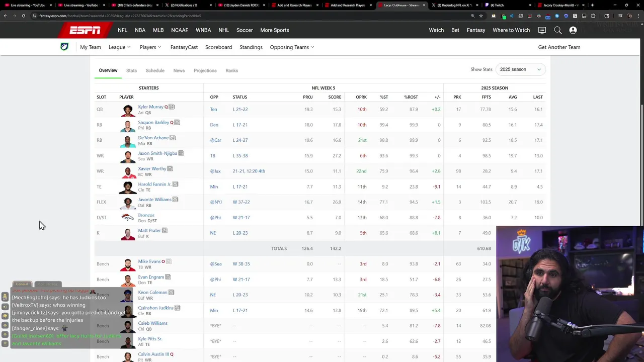Open Kyler Murray's player card

(x=151, y=107)
